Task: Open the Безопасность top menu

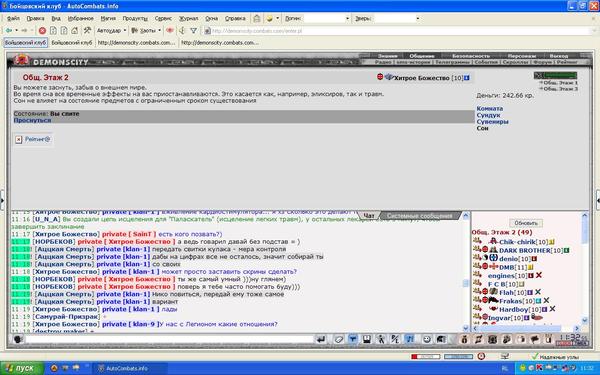Action: click(470, 56)
